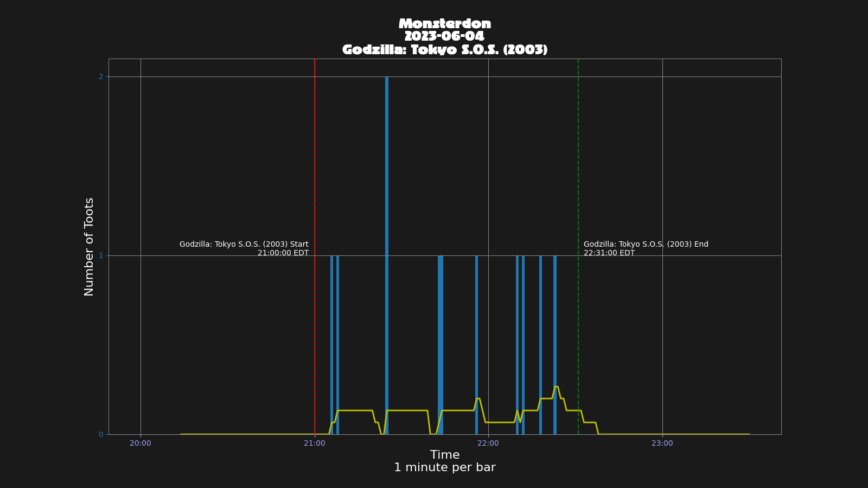Click the 'Time' x-axis label
This screenshot has width=868, height=488.
click(445, 455)
